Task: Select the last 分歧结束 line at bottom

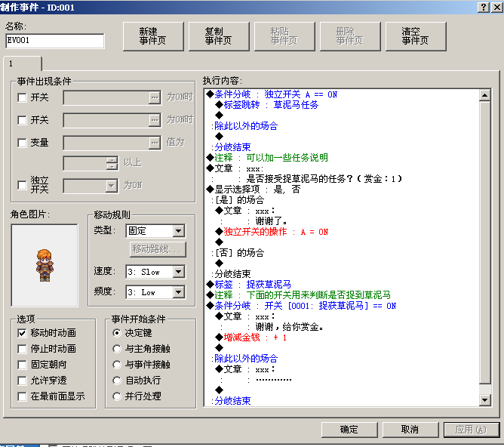Action: [x=231, y=401]
